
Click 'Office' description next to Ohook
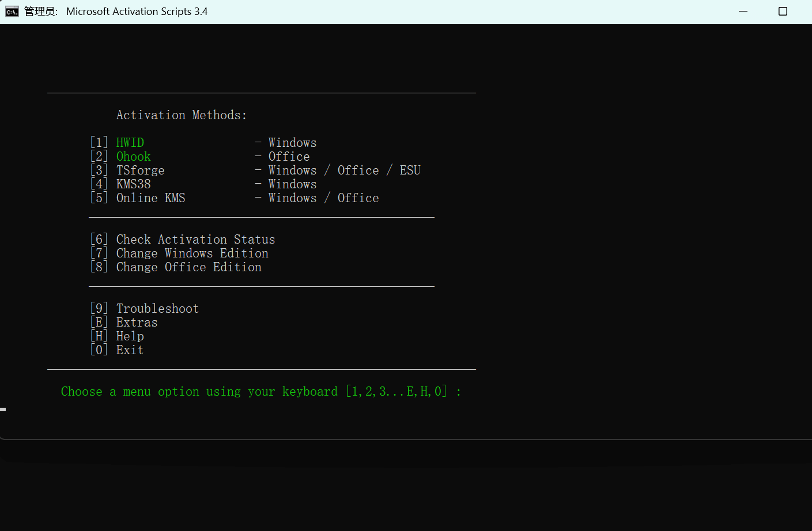pyautogui.click(x=289, y=156)
